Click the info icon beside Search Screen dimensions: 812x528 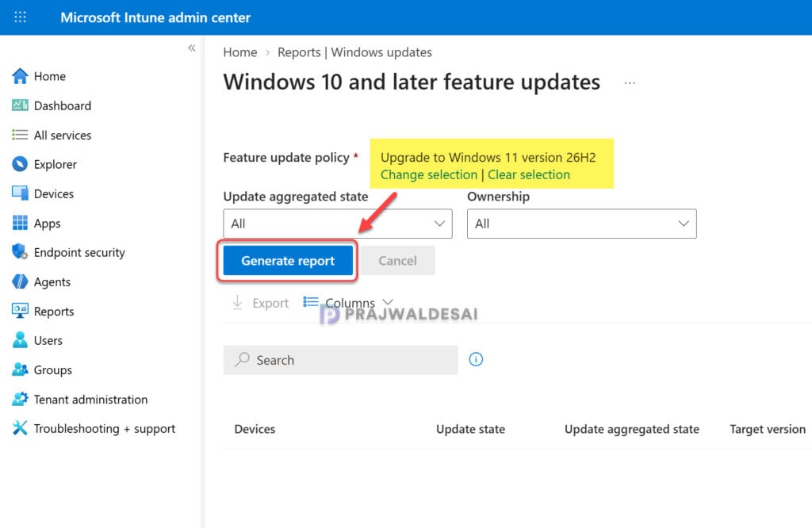476,359
